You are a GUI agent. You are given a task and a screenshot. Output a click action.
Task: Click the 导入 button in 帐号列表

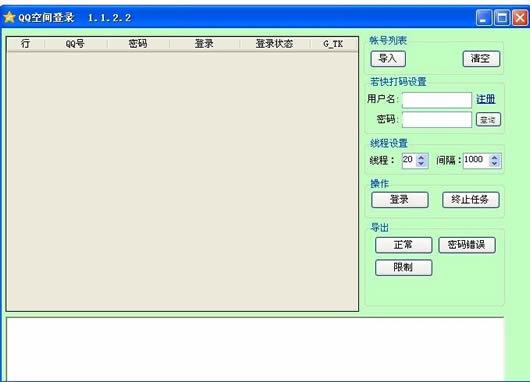tap(388, 59)
